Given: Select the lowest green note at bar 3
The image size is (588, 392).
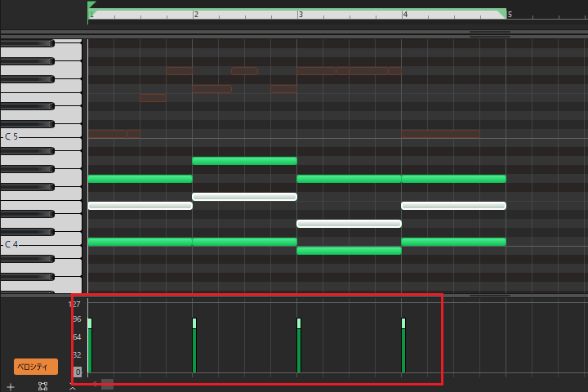Looking at the screenshot, I should pos(349,250).
